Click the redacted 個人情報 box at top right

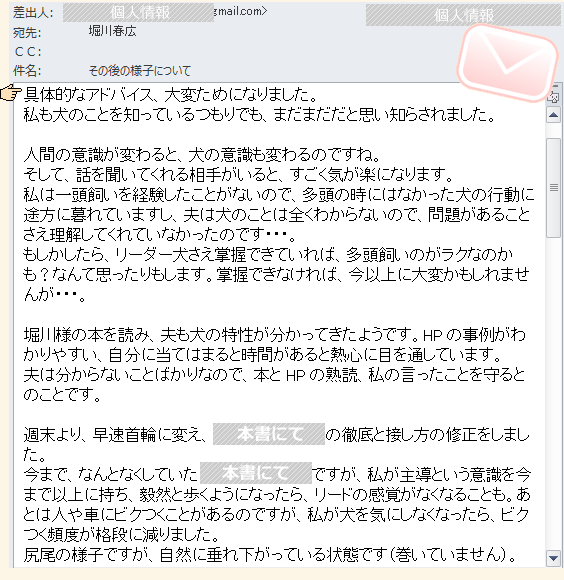coord(463,16)
